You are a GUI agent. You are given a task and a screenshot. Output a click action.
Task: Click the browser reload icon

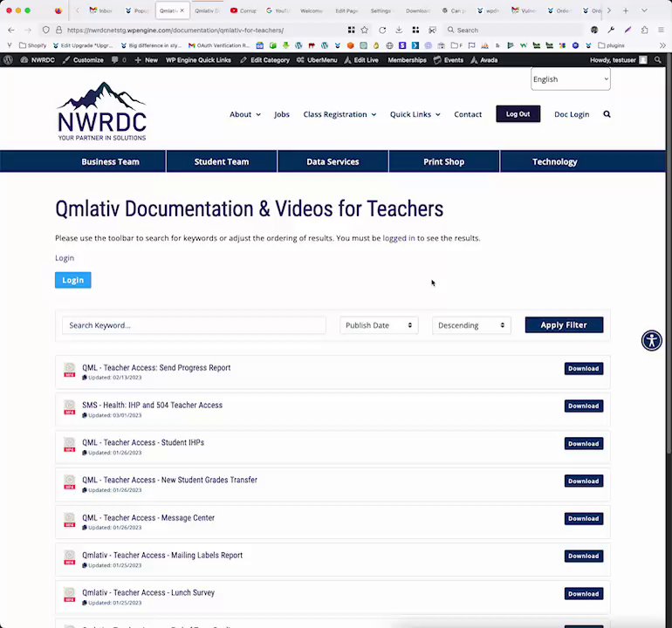coord(382,30)
